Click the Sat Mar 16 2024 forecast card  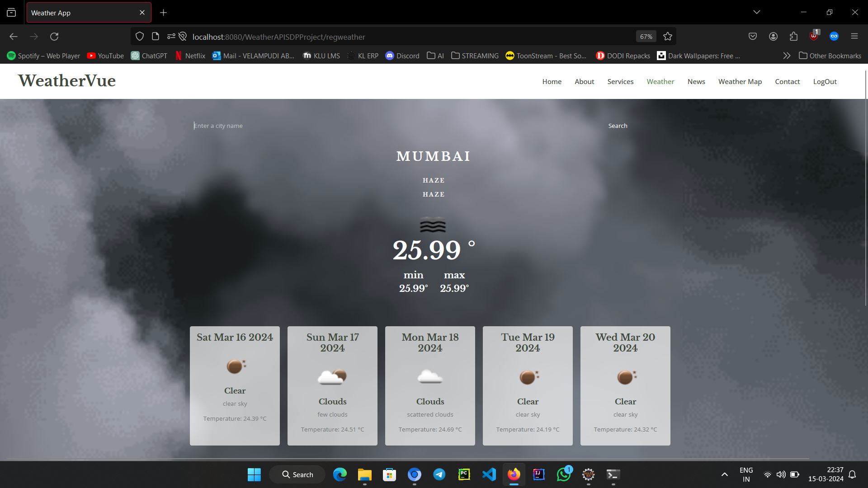235,385
